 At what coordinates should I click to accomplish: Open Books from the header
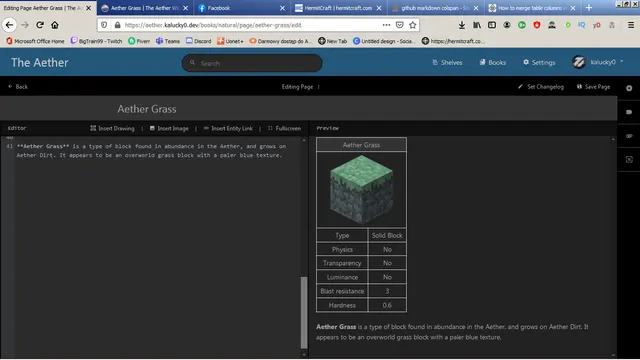[x=493, y=62]
